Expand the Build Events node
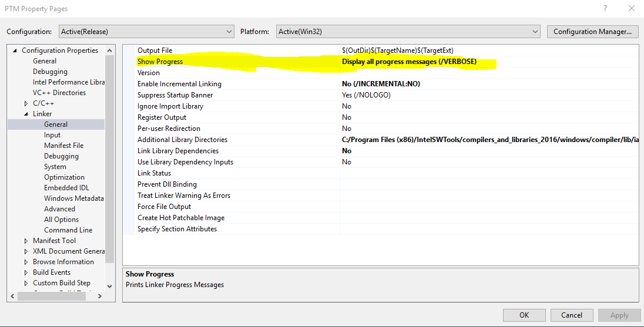Screen dimensions: 644x327 pos(26,273)
